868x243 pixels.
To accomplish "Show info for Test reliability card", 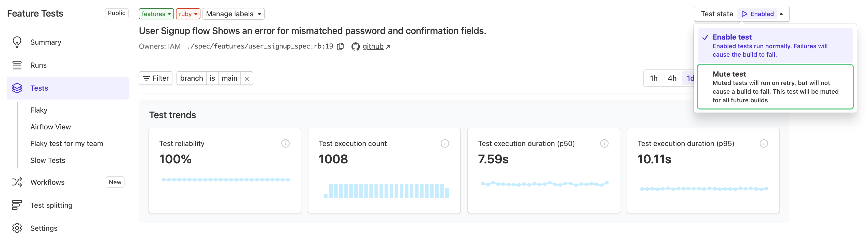I will click(285, 144).
